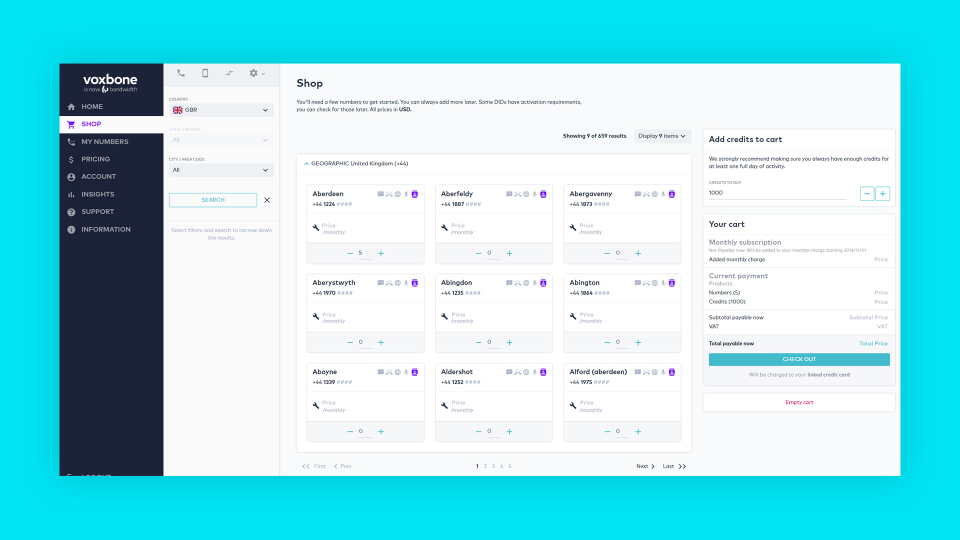
Task: Click the Abergavenny purple badge icon
Action: (x=672, y=194)
